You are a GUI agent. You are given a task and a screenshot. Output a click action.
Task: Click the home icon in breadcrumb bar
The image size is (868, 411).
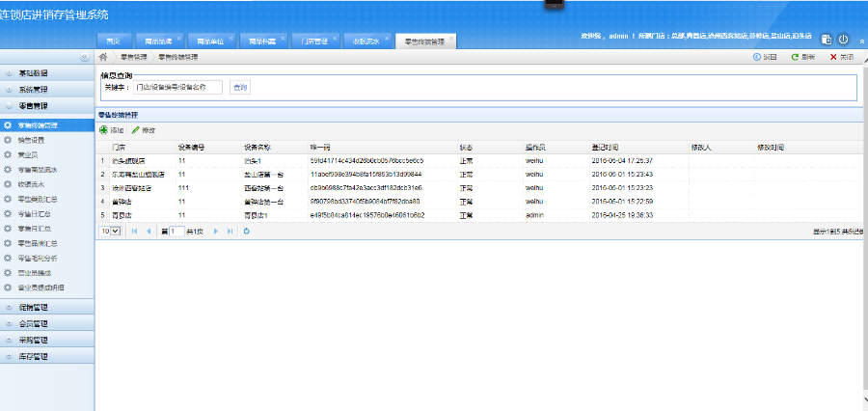pos(104,58)
